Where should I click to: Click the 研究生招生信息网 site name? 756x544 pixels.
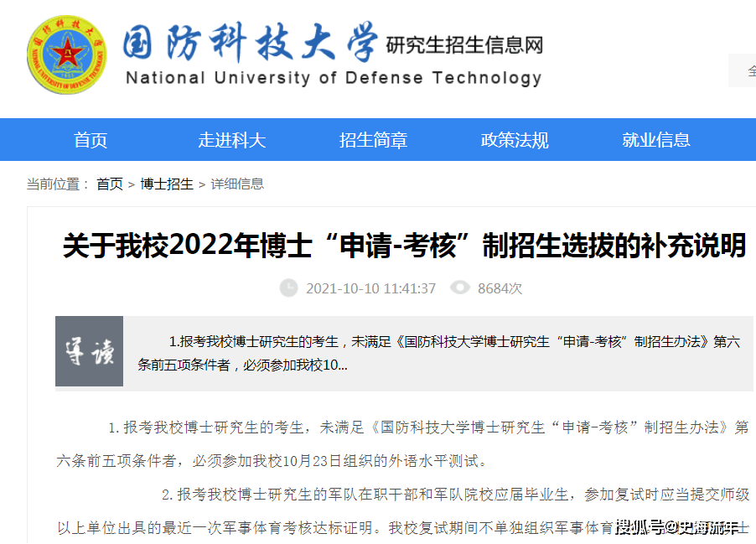tap(465, 45)
